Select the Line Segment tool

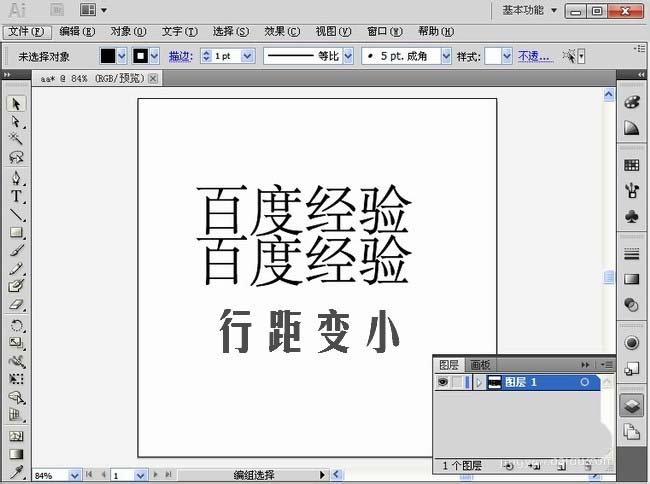16,214
